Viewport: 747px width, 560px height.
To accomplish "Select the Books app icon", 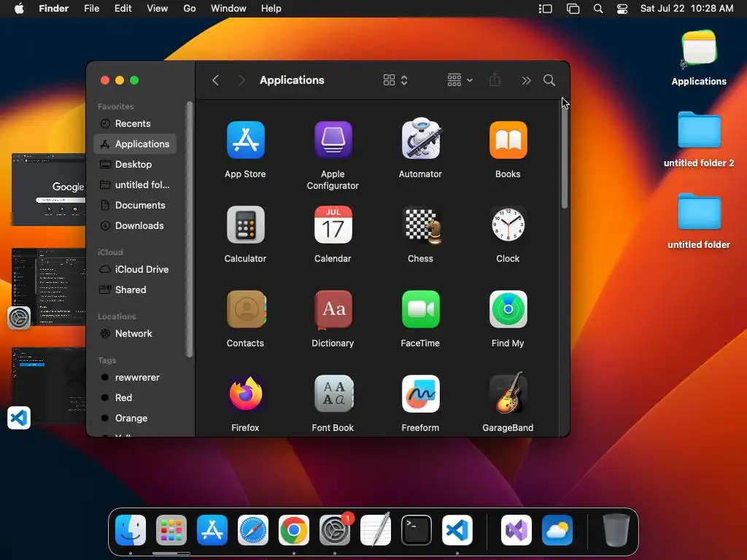I will tap(508, 140).
